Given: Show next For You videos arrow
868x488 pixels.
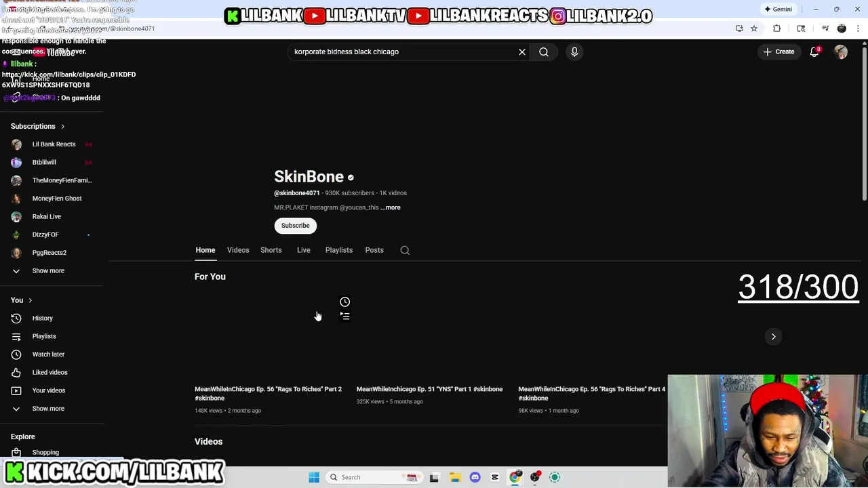Looking at the screenshot, I should click(x=773, y=337).
